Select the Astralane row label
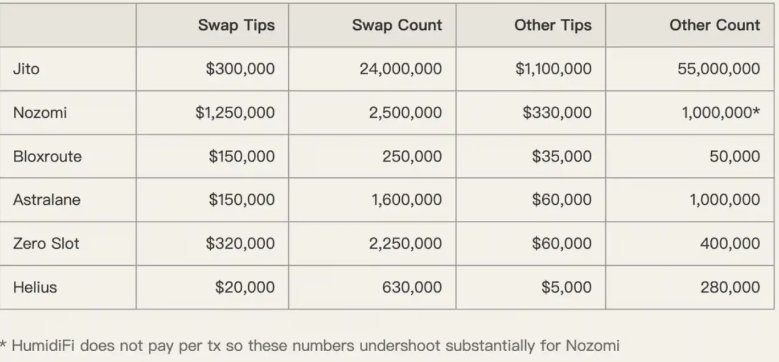The image size is (779, 362). pos(47,200)
